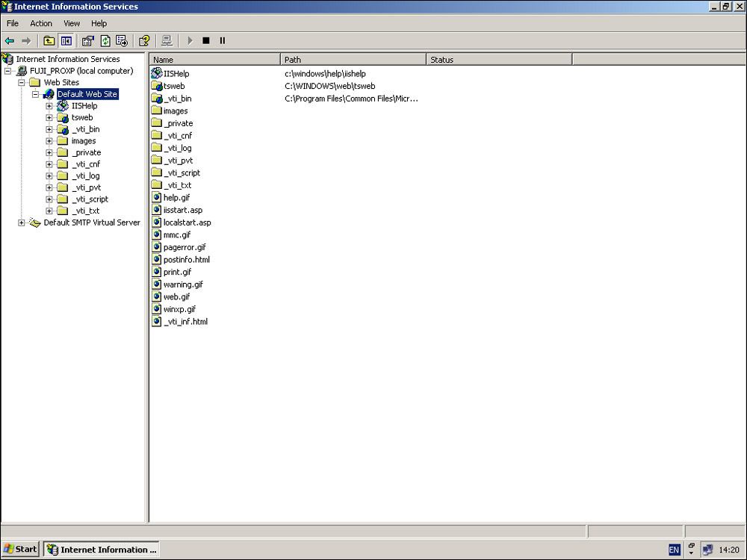
Task: Click the Refresh toolbar icon
Action: (x=105, y=41)
